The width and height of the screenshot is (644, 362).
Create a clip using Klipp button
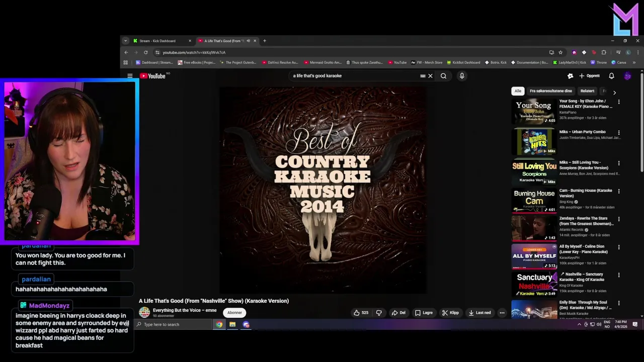450,313
